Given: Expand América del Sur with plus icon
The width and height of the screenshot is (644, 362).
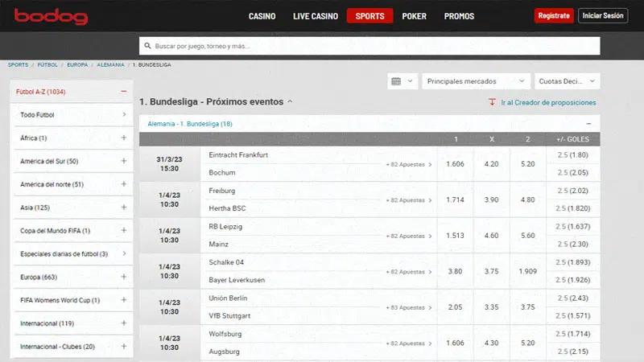Looking at the screenshot, I should click(123, 162).
